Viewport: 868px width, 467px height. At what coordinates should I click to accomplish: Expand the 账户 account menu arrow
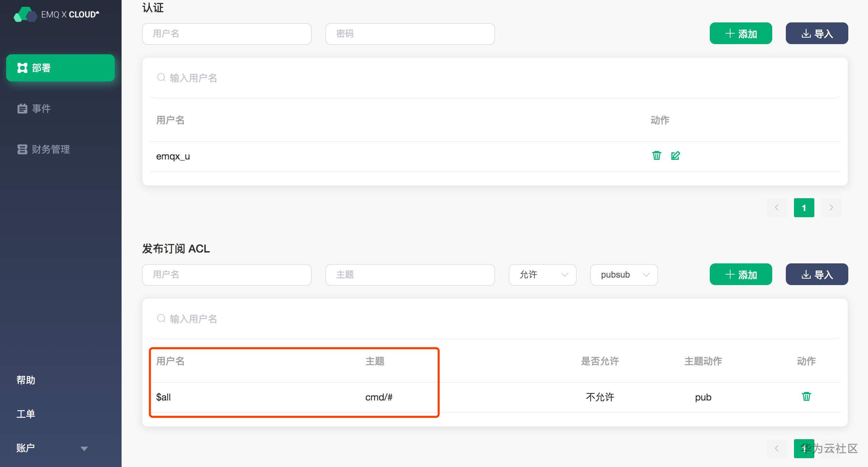click(84, 449)
